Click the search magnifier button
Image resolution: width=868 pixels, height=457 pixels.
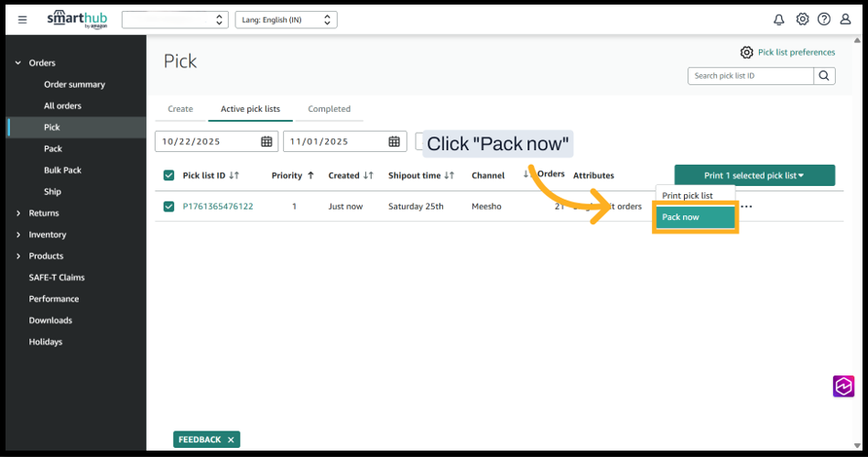pos(824,76)
